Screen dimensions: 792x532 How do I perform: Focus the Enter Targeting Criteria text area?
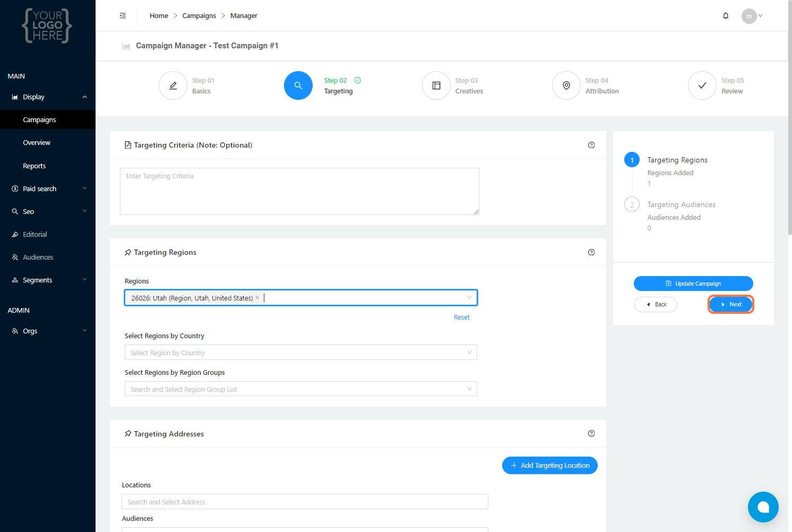click(299, 191)
